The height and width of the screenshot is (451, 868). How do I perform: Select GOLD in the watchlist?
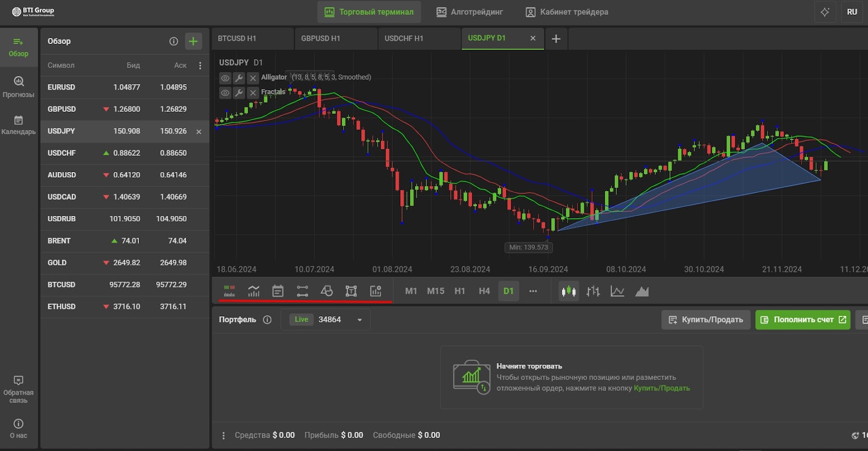125,263
